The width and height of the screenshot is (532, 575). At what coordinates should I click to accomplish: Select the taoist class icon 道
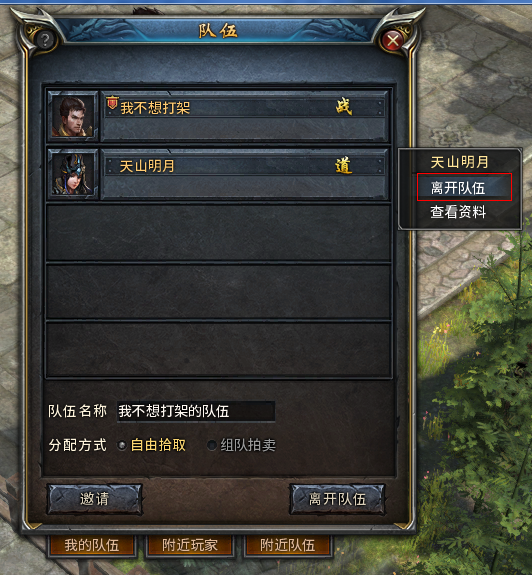pos(344,166)
